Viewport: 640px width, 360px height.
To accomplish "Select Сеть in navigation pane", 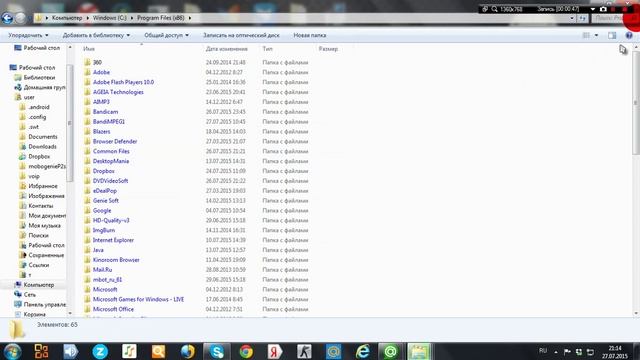I will click(x=29, y=295).
